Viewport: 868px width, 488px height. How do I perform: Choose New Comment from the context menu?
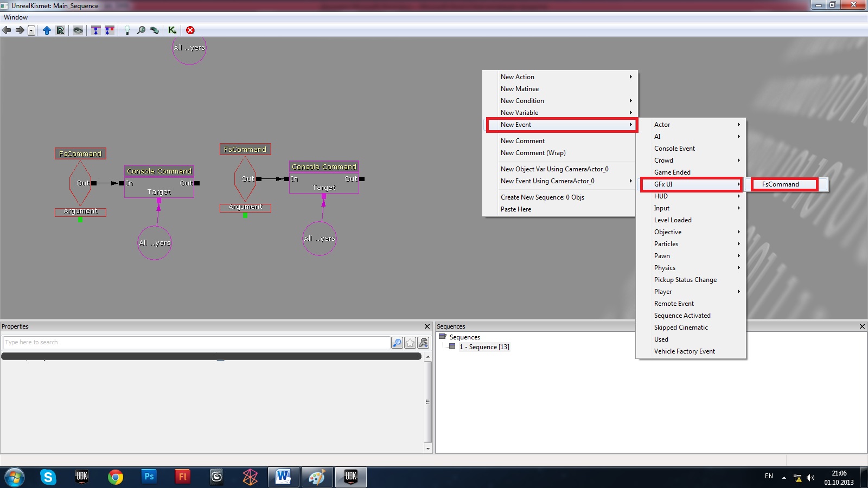(x=560, y=141)
